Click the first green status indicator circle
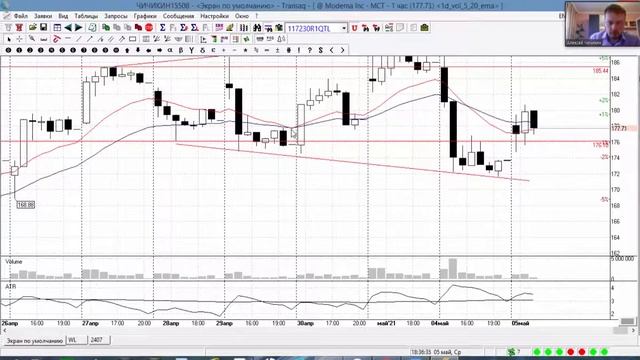The image size is (640, 360). pos(537,352)
